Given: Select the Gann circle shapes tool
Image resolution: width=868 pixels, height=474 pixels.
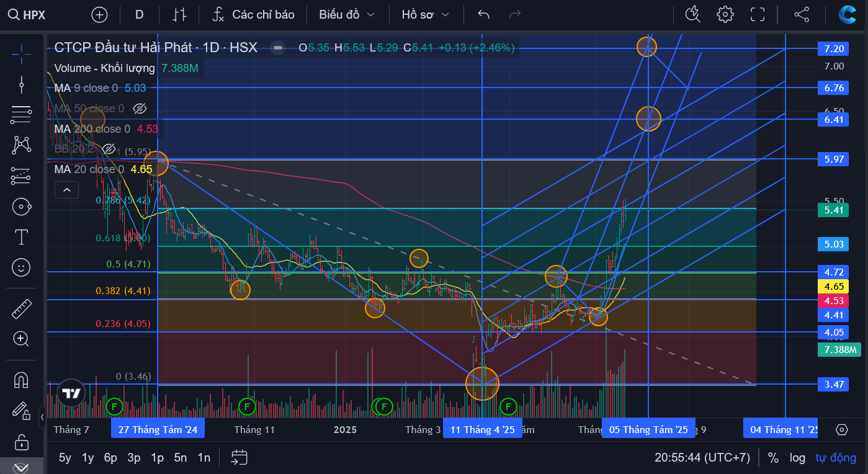Looking at the screenshot, I should [21, 207].
